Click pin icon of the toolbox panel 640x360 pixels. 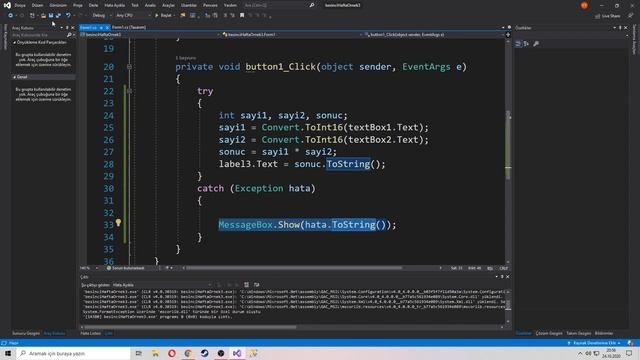point(67,28)
